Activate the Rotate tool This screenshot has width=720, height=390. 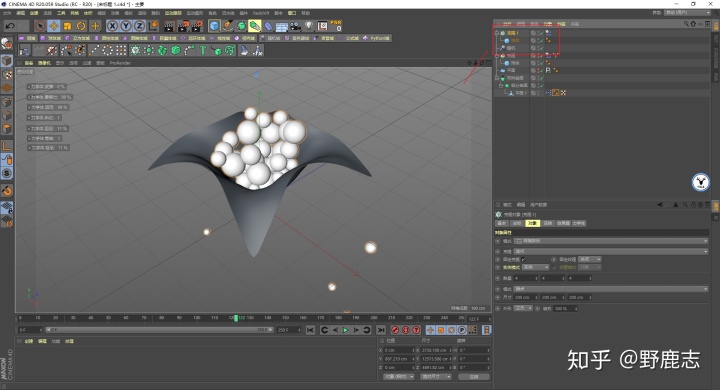pos(81,26)
